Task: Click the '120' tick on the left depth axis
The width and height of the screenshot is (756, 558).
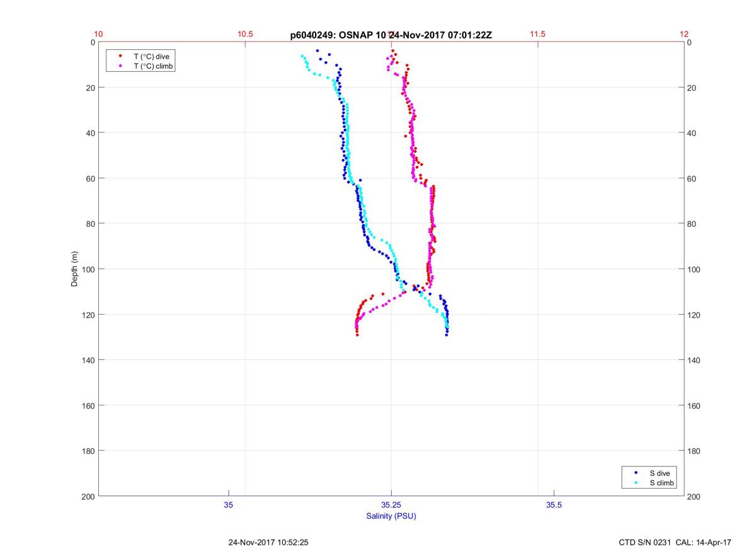Action: (89, 315)
